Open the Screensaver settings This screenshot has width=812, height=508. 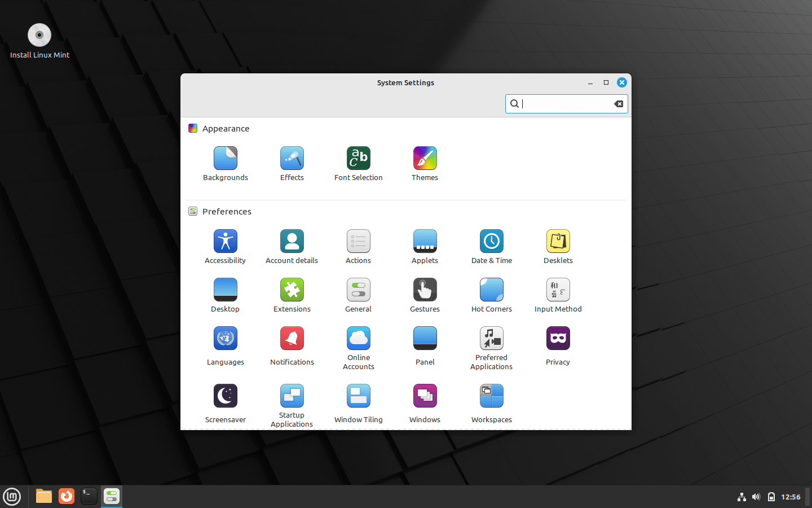pyautogui.click(x=225, y=401)
